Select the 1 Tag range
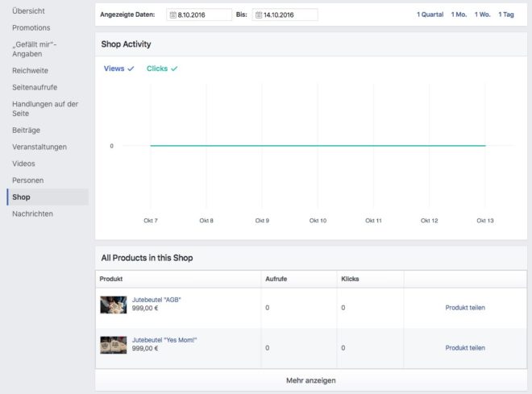Viewport: 532px width, 394px height. (506, 15)
